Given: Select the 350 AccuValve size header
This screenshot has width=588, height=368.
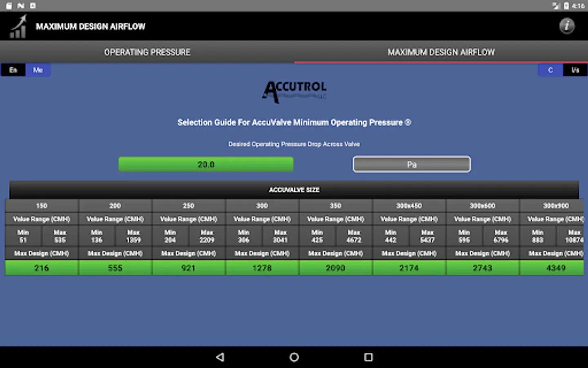Looking at the screenshot, I should click(336, 206).
